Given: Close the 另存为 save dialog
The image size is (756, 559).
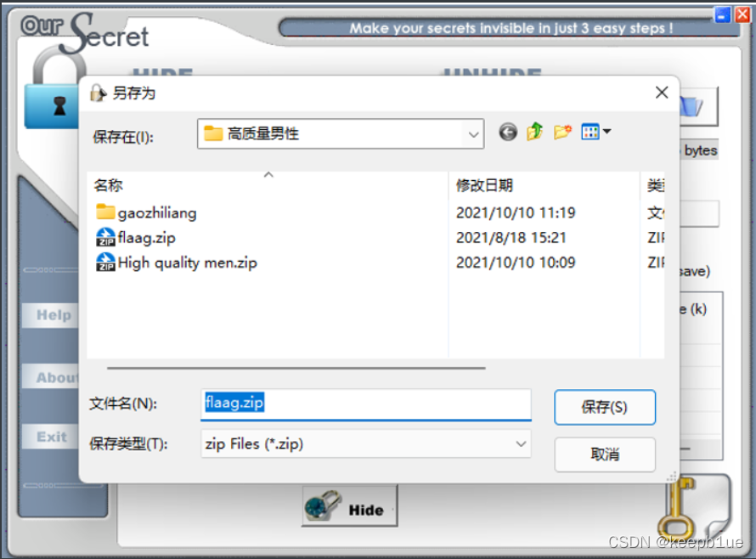Looking at the screenshot, I should 662,93.
